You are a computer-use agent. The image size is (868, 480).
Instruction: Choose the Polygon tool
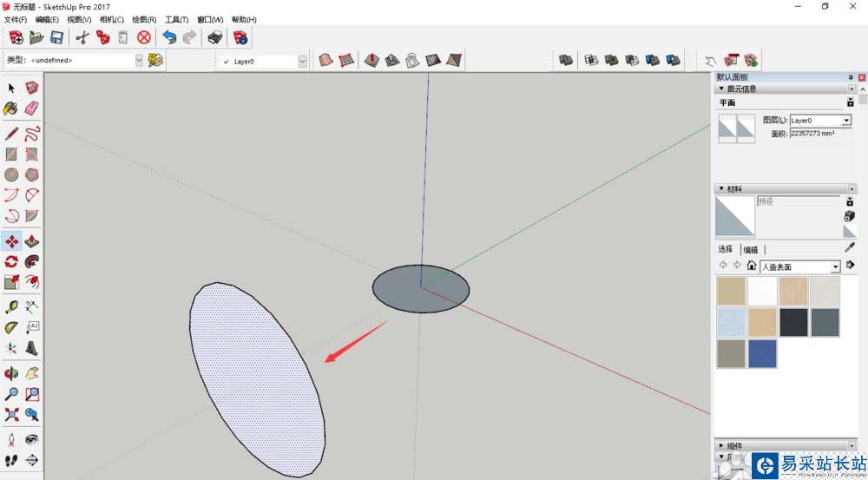click(32, 174)
